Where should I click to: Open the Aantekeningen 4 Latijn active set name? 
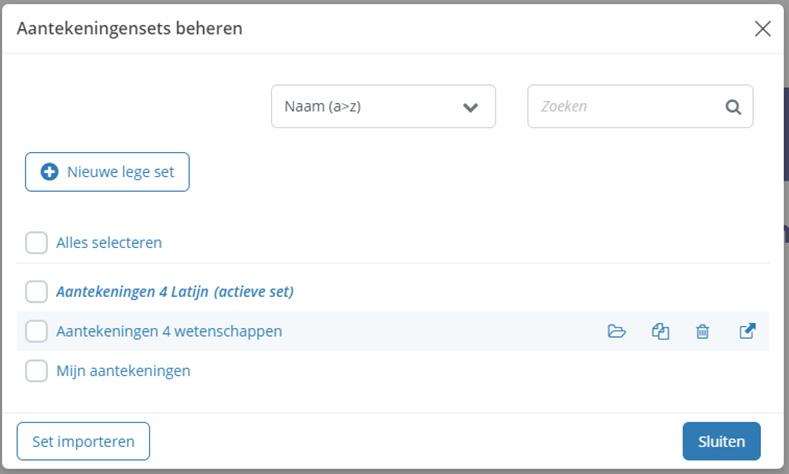(175, 292)
